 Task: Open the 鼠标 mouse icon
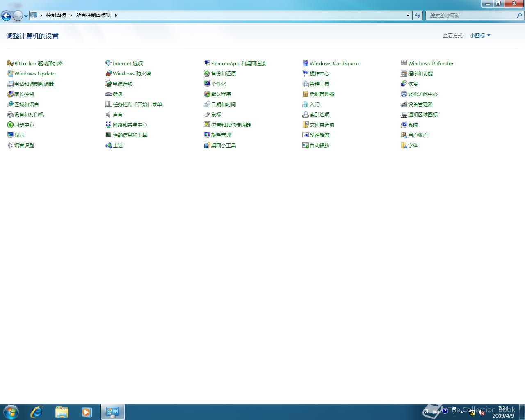point(207,114)
